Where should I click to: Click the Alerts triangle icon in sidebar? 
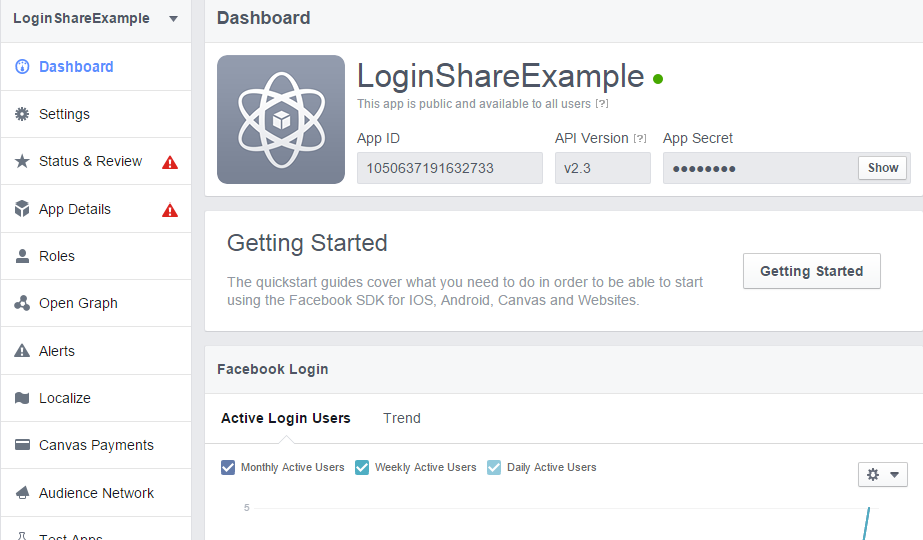22,350
